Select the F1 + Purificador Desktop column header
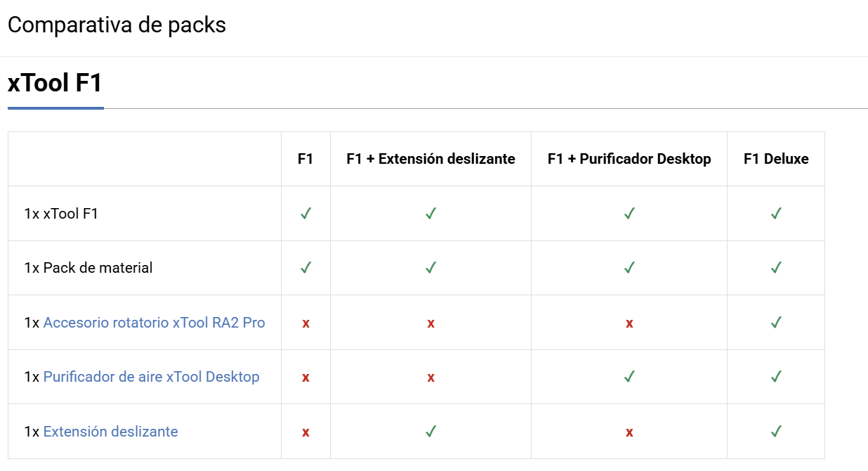 (629, 159)
